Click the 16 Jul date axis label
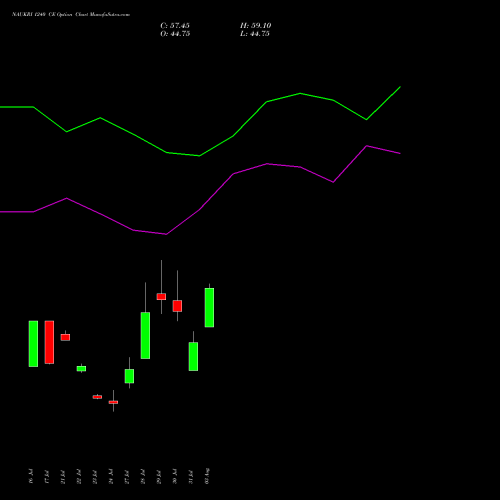Viewport: 500px width, 500px height. 31,476
